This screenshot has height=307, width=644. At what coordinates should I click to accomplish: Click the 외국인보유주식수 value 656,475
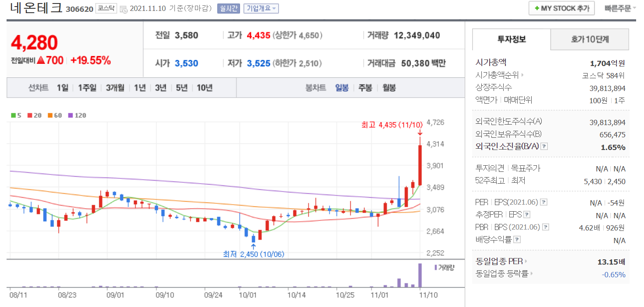[612, 135]
